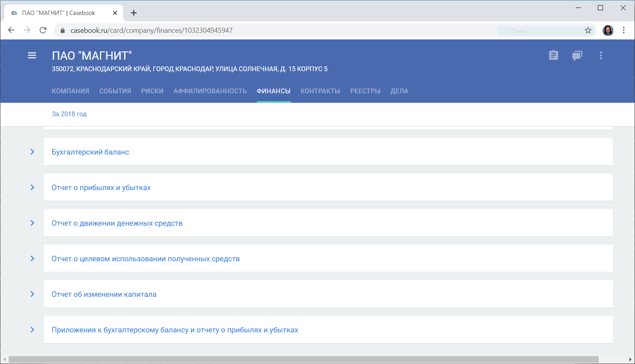Click the horizontal scrollbar thumb
Screen dimensions: 635x364
[303, 359]
